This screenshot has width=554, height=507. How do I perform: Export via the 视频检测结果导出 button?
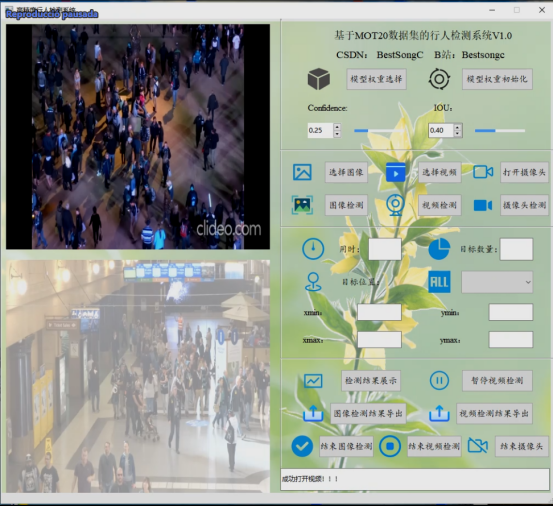(494, 413)
